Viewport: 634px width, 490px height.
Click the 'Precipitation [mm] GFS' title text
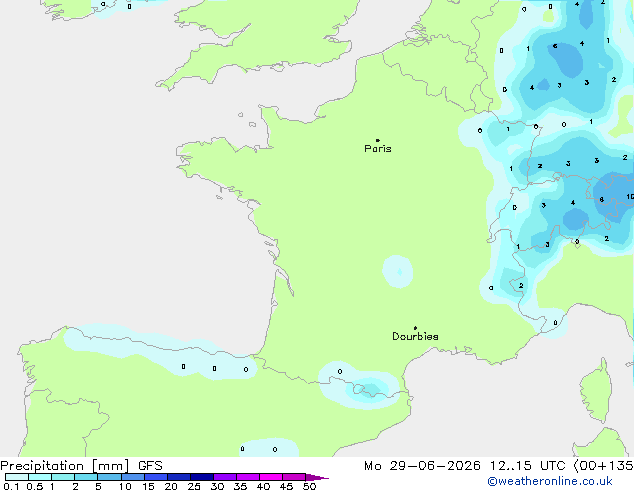coord(81,466)
